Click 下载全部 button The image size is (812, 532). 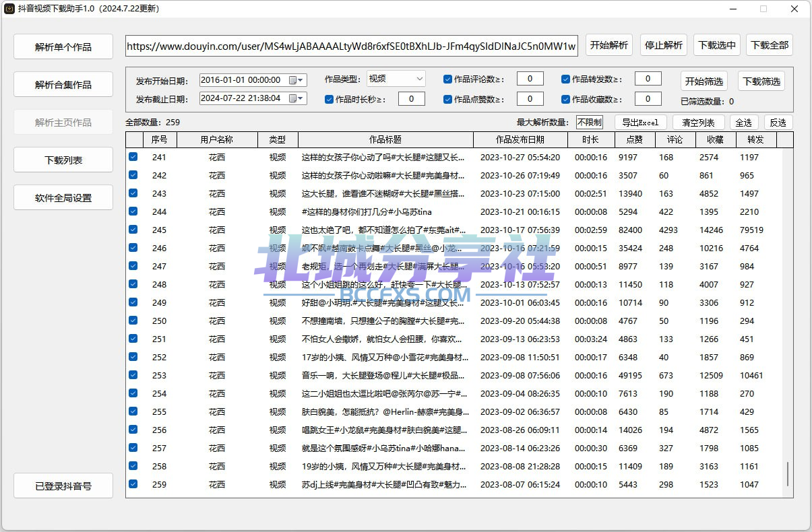point(770,45)
